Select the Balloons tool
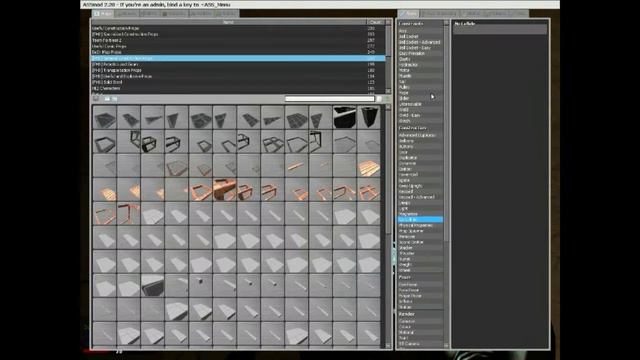The image size is (640, 360). (420, 141)
